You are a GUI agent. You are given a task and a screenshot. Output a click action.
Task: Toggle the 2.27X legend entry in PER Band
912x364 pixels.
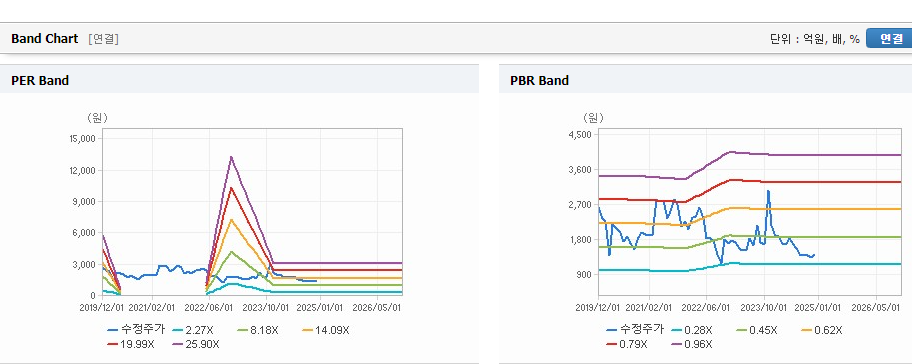[194, 330]
